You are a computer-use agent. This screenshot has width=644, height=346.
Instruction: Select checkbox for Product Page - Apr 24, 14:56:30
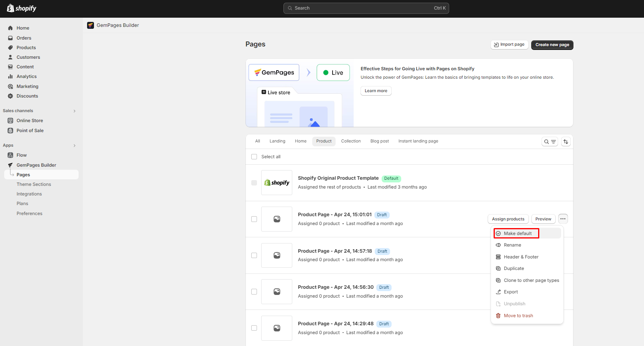[254, 291]
